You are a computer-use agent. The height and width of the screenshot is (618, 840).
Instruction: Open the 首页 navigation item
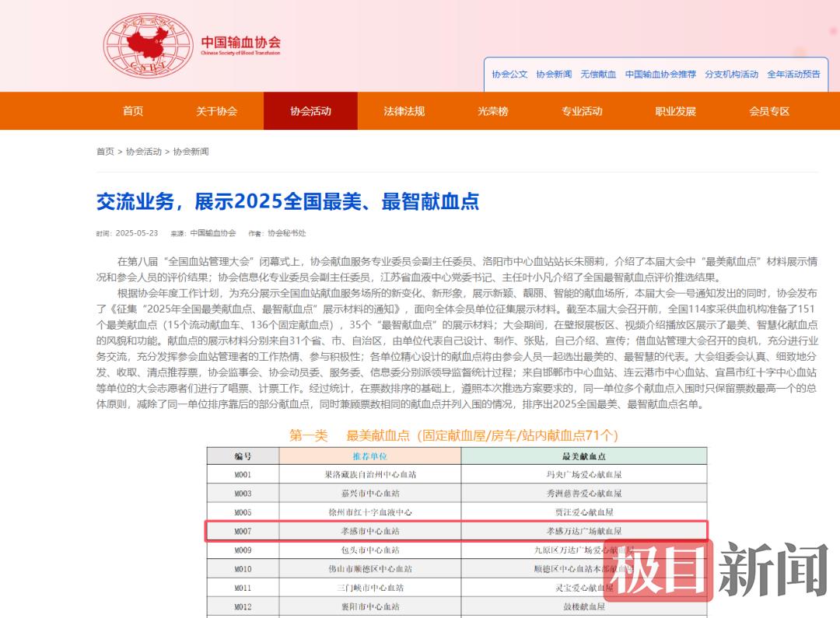pos(133,111)
